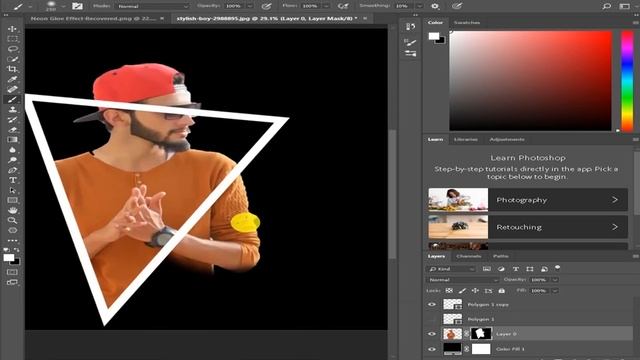Open the Search icon at top right
This screenshot has height=360, width=640.
point(607,6)
